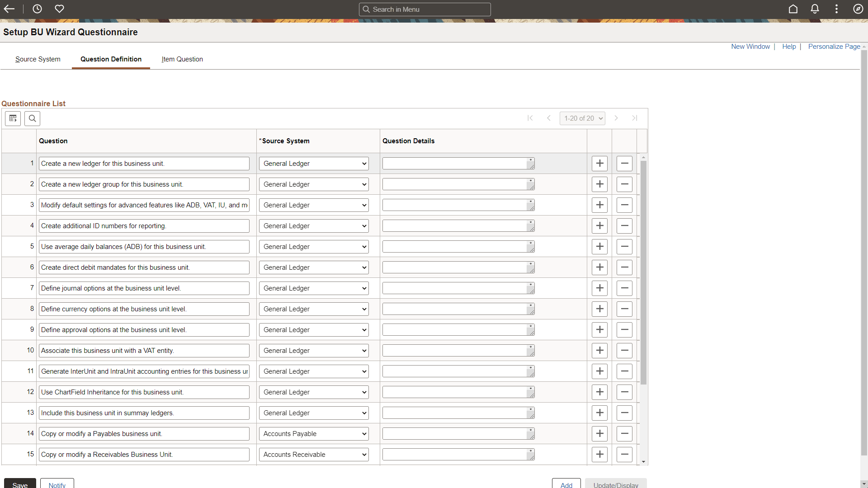Open the Source System dropdown for row 1
The image size is (868, 488).
coord(314,164)
